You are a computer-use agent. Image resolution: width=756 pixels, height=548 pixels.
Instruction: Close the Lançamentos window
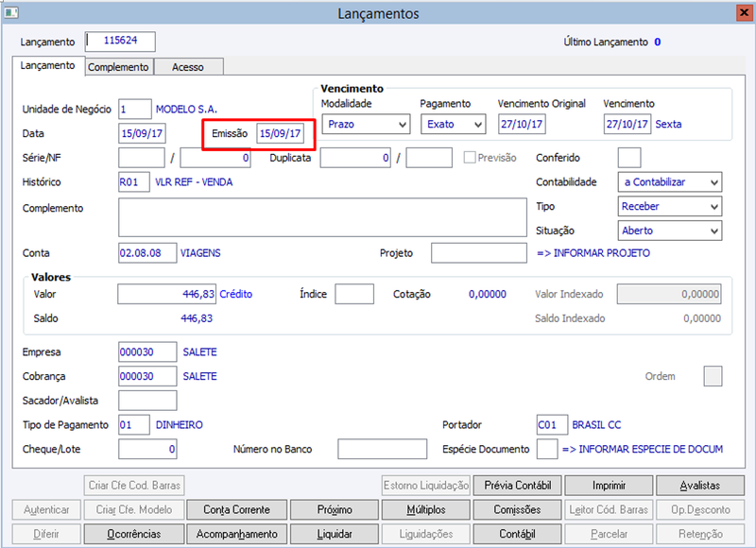(744, 12)
